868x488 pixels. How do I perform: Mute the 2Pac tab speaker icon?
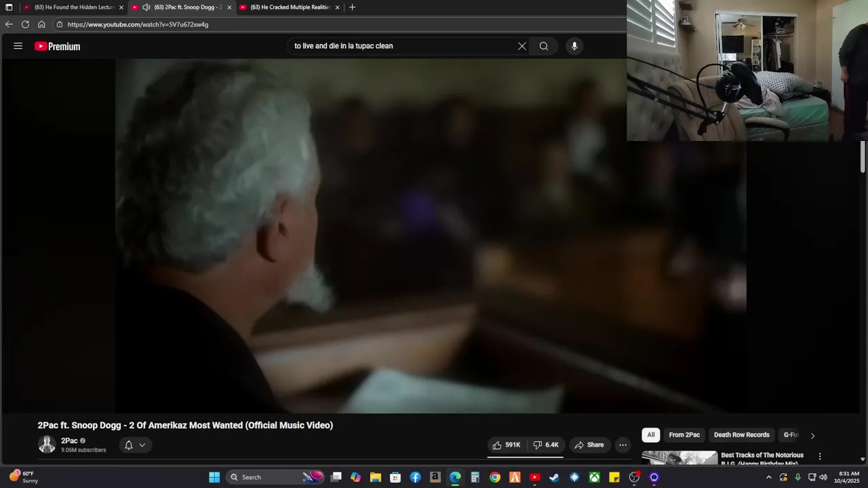pos(146,7)
